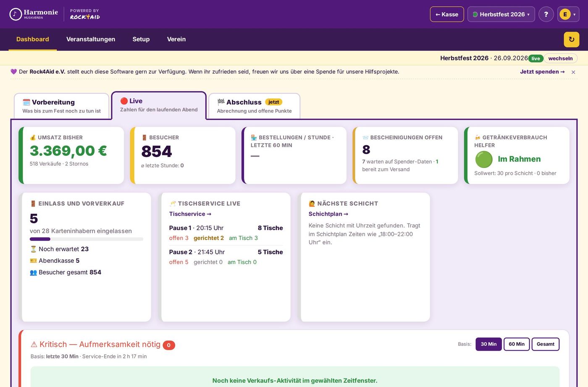Open the Dashboard menu item
Viewport: 588px width, 387px height.
click(33, 39)
